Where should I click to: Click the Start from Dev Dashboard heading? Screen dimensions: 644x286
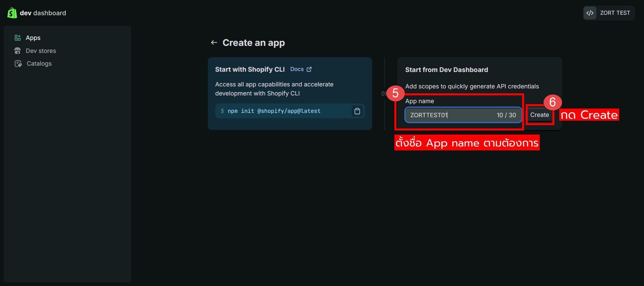point(447,70)
